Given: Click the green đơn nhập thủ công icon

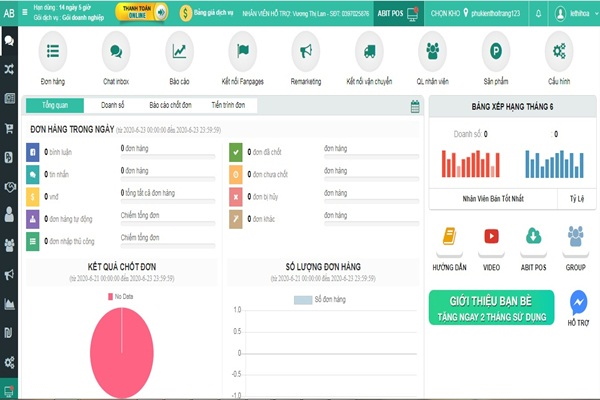Looking at the screenshot, I should coord(33,242).
